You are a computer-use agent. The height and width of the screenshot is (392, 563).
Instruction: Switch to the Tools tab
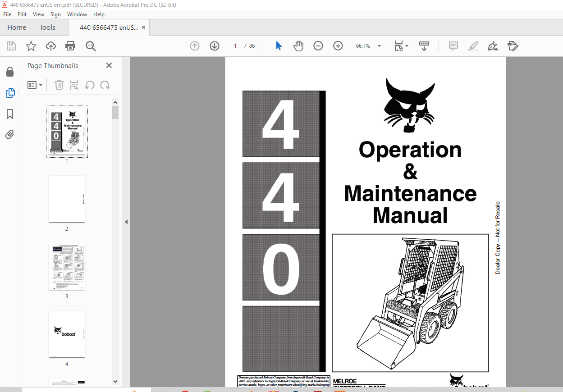(47, 27)
